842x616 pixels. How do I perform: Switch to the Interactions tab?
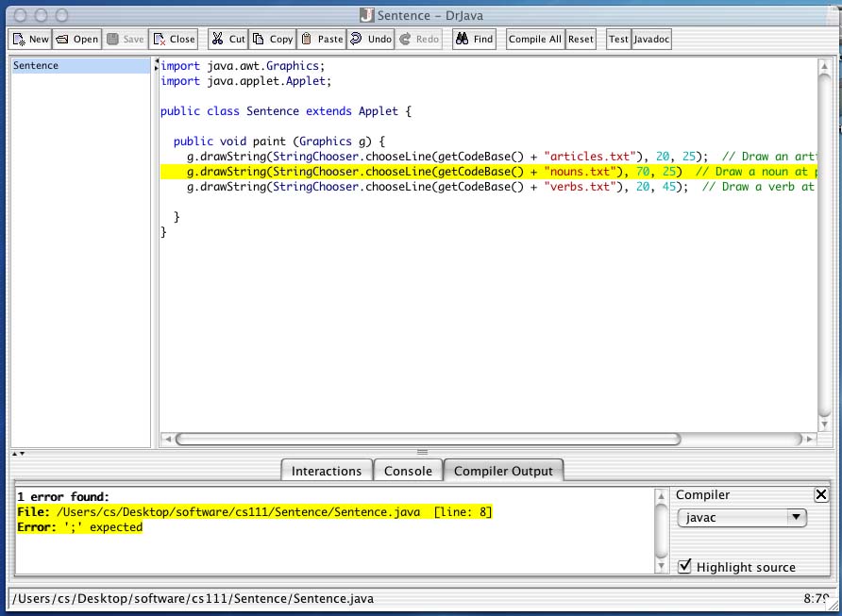(326, 471)
